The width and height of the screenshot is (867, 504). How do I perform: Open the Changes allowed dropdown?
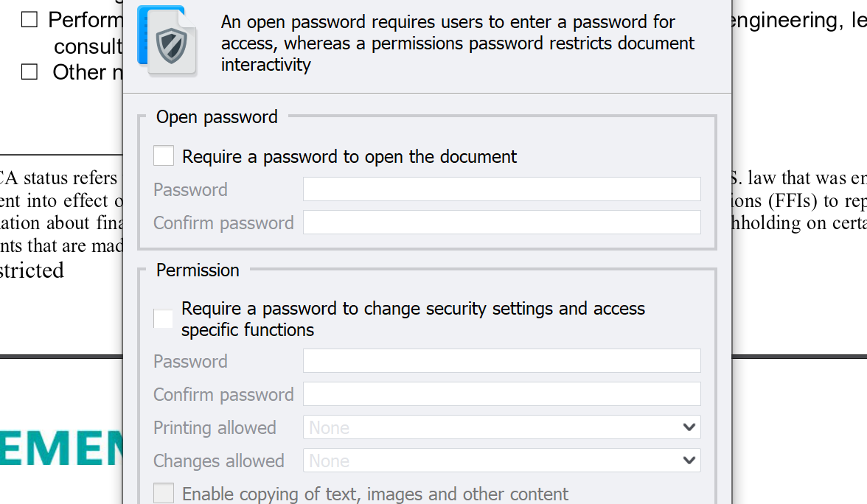click(x=501, y=461)
